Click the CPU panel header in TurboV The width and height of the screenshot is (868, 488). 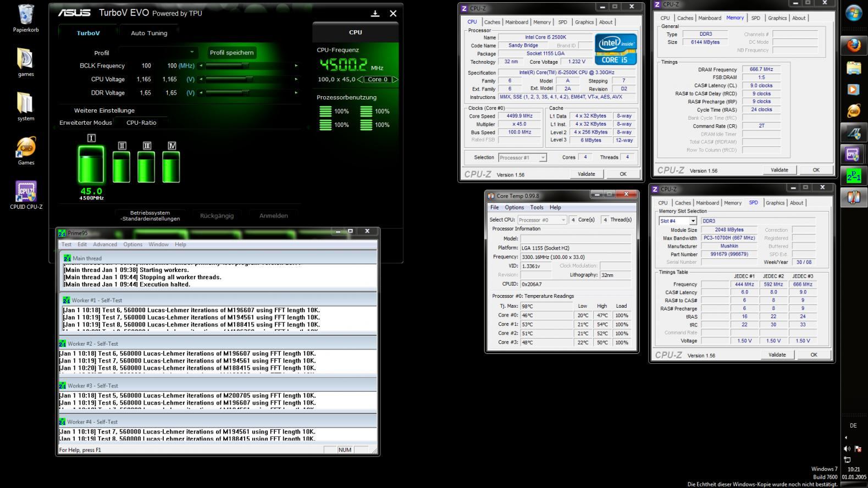pos(355,32)
